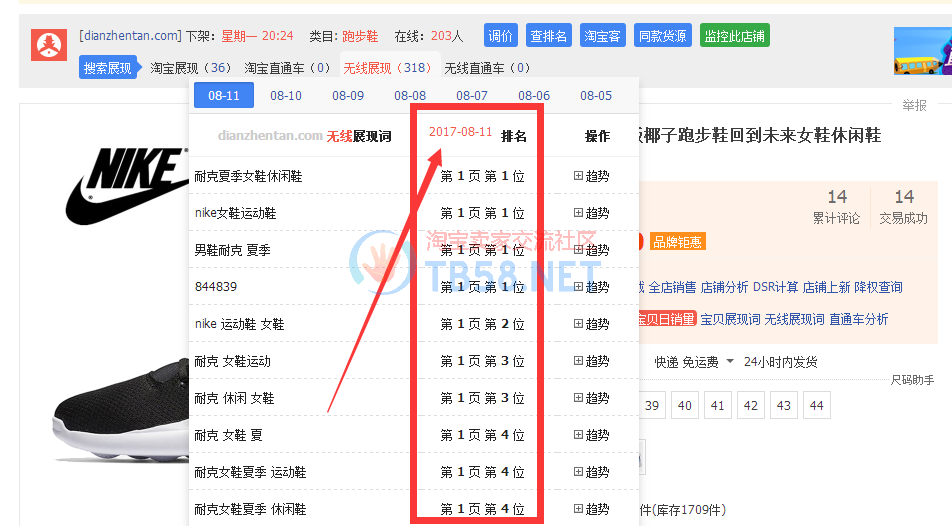Click the 203人 online count

point(447,36)
